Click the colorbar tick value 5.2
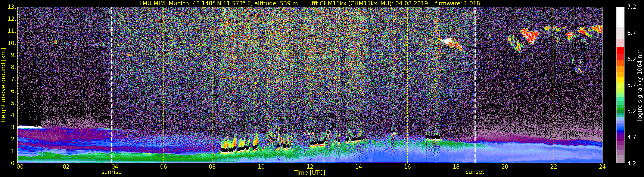The height and width of the screenshot is (177, 644). 632,111
